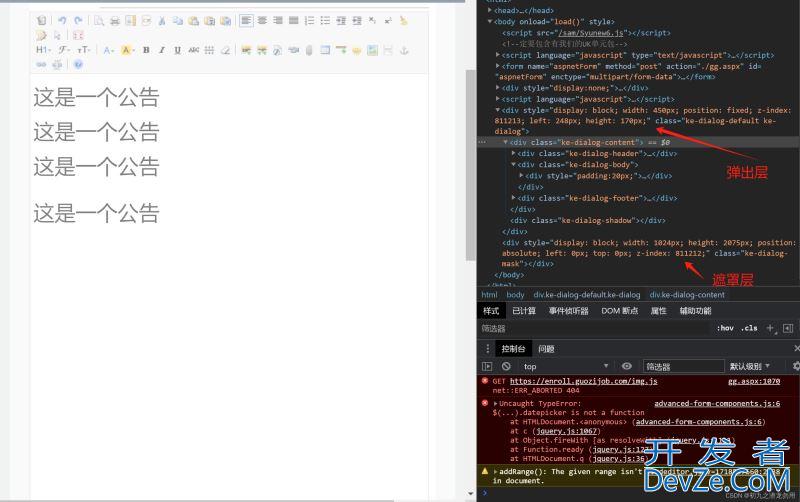Add a new style rule with plus icon
Viewport: 800px width, 502px height.
770,328
